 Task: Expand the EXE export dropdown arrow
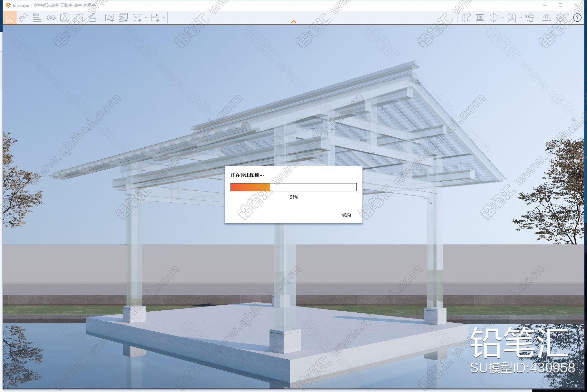coord(164,18)
